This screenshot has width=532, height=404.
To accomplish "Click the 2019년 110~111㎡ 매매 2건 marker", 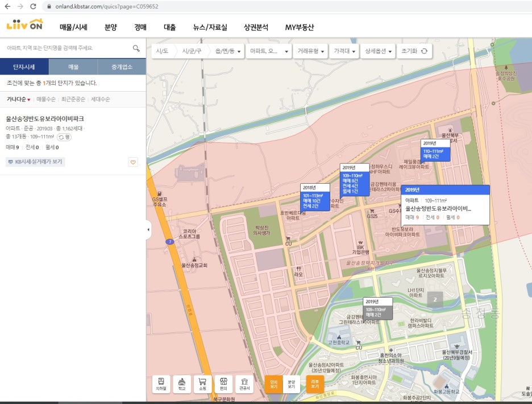I will coord(435,150).
